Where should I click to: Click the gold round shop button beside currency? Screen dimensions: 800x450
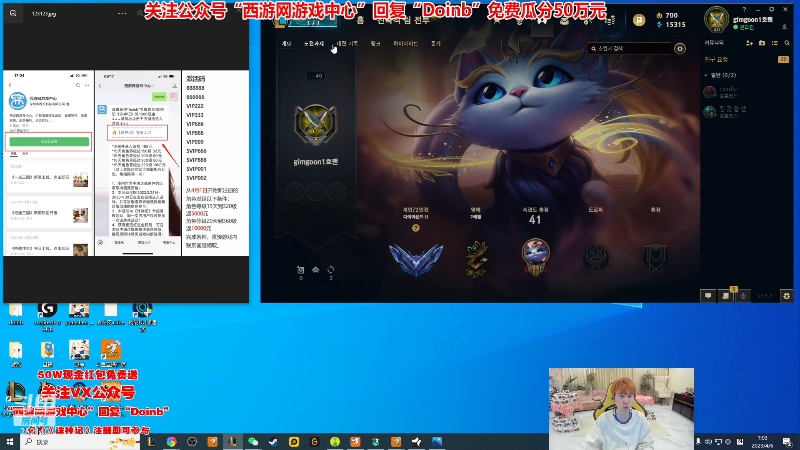coord(639,20)
